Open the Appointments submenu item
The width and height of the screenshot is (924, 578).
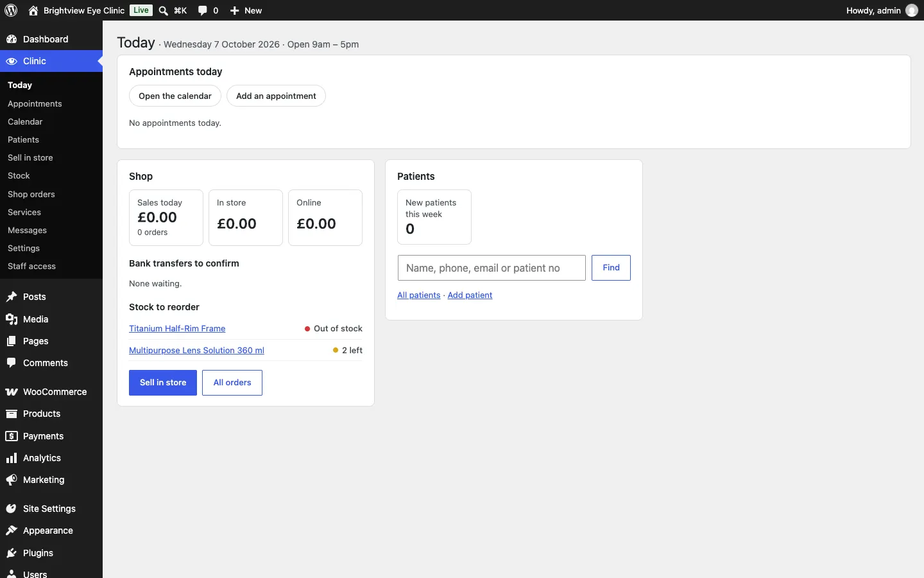click(x=35, y=103)
